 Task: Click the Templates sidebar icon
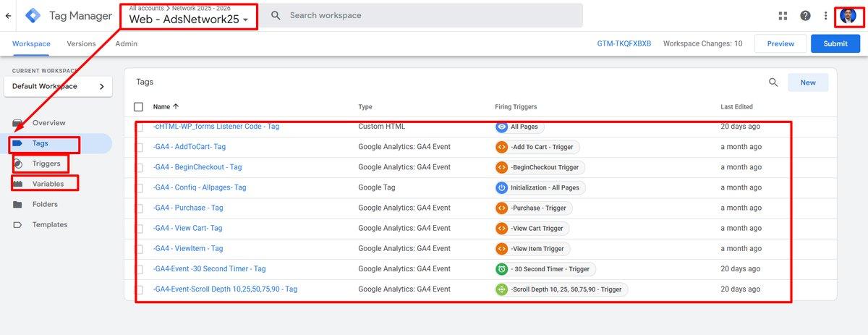pos(18,224)
